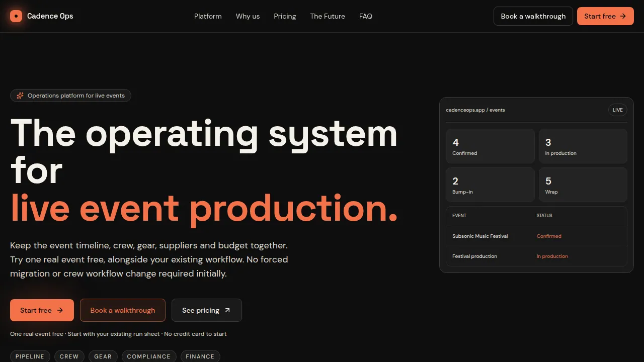Click the Cadence Ops brand name
The image size is (644, 362).
(x=50, y=16)
